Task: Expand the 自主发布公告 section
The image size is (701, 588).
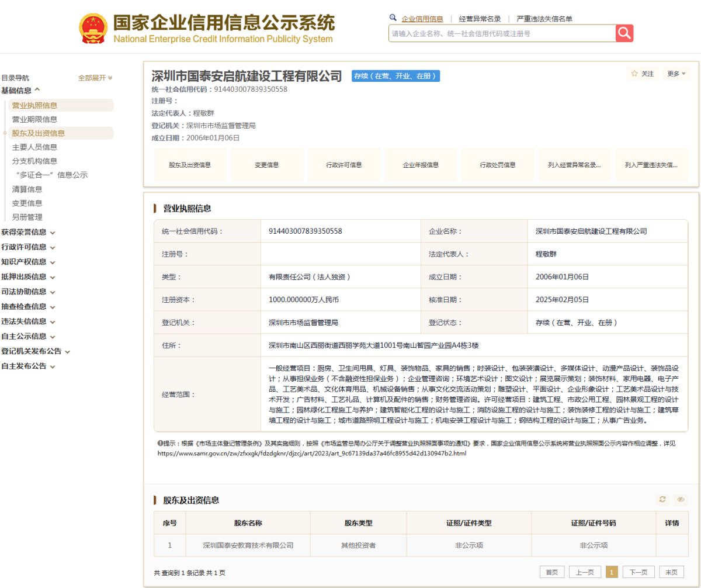Action: [28, 366]
